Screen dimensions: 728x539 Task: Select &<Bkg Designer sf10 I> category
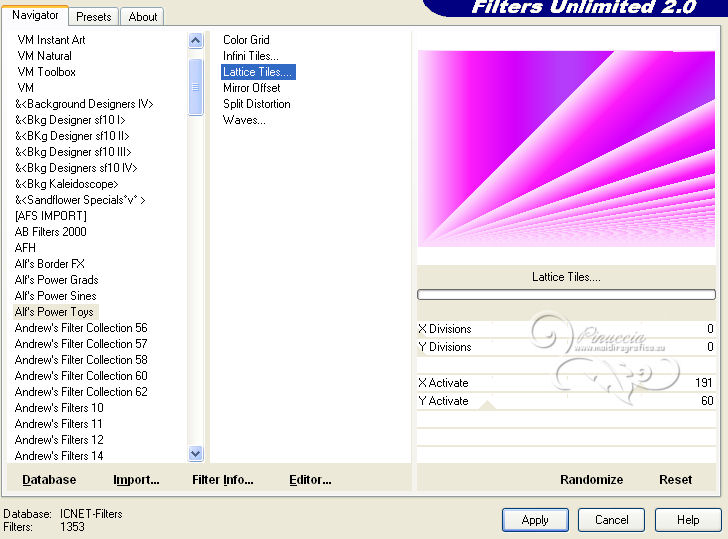click(70, 120)
